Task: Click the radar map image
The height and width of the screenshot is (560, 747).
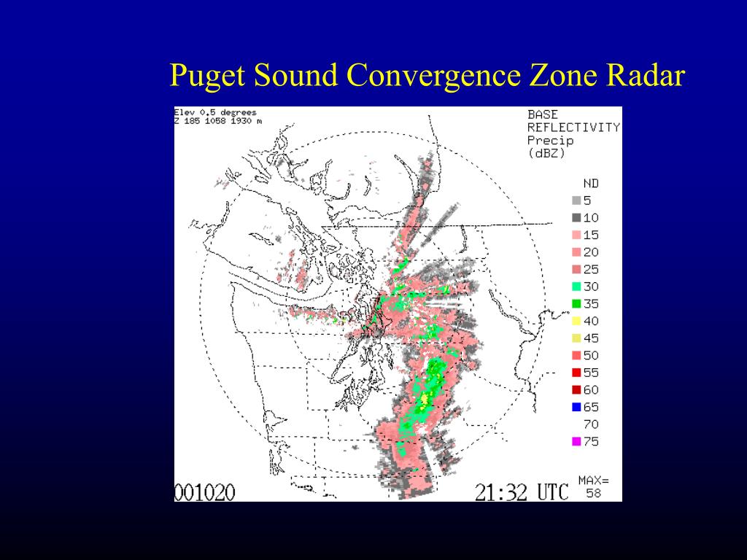Action: [398, 304]
